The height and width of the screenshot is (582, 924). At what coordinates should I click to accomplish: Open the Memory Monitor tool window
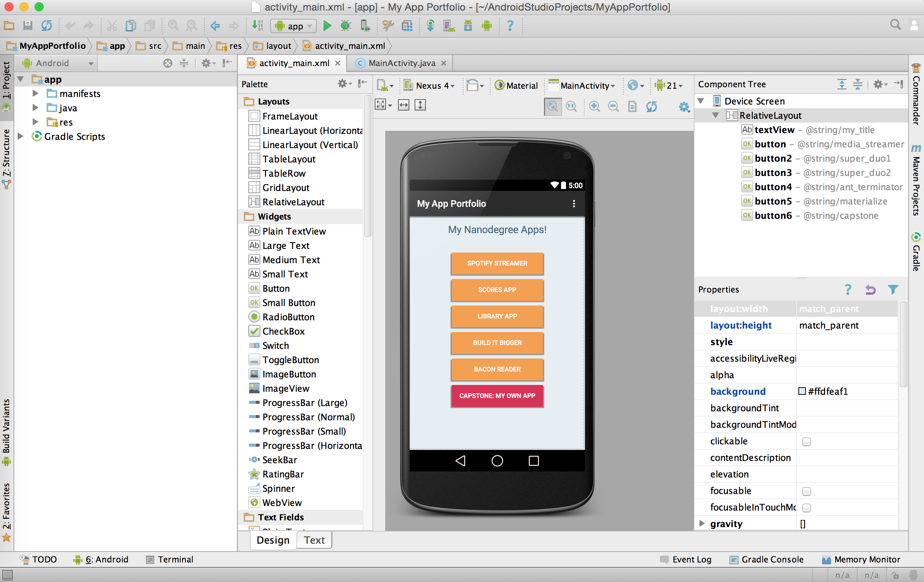click(861, 559)
